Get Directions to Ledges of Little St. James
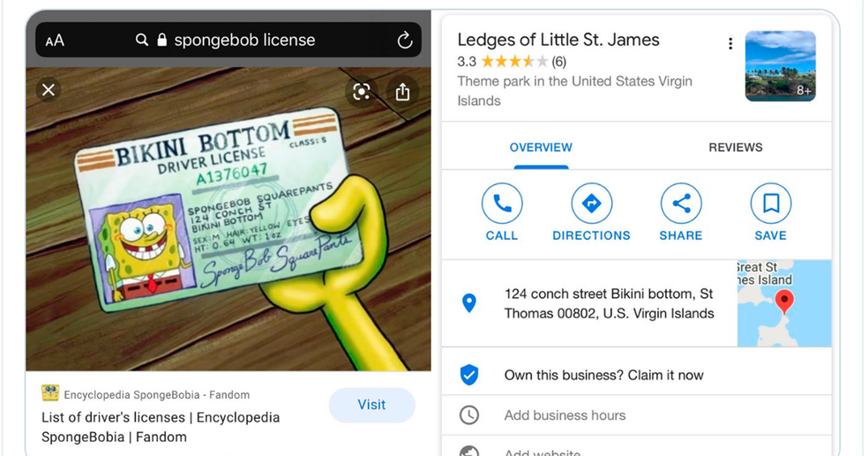868x456 pixels. [x=591, y=204]
